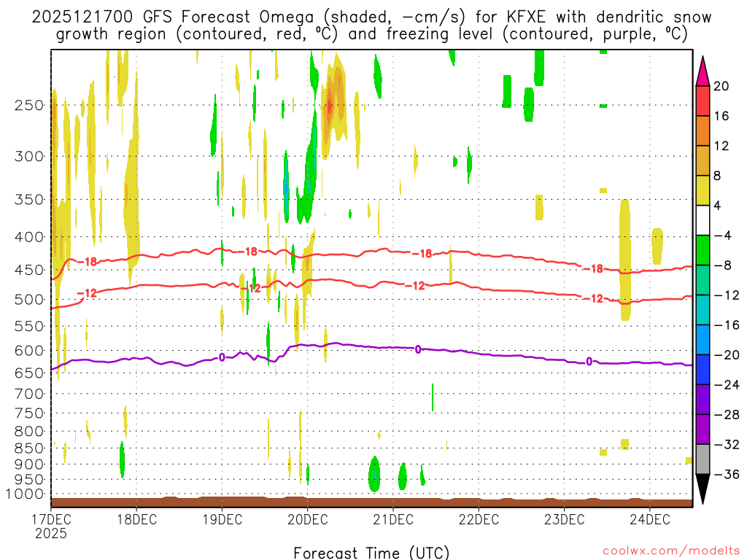Click the 800 pressure level label
This screenshot has height=560, width=747.
[29, 432]
